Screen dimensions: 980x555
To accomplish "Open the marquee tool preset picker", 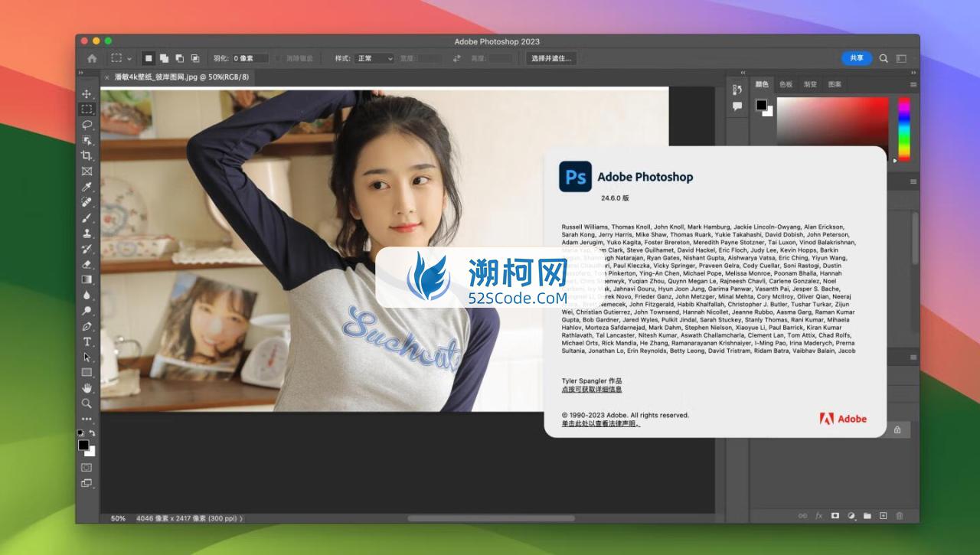I will pyautogui.click(x=121, y=58).
